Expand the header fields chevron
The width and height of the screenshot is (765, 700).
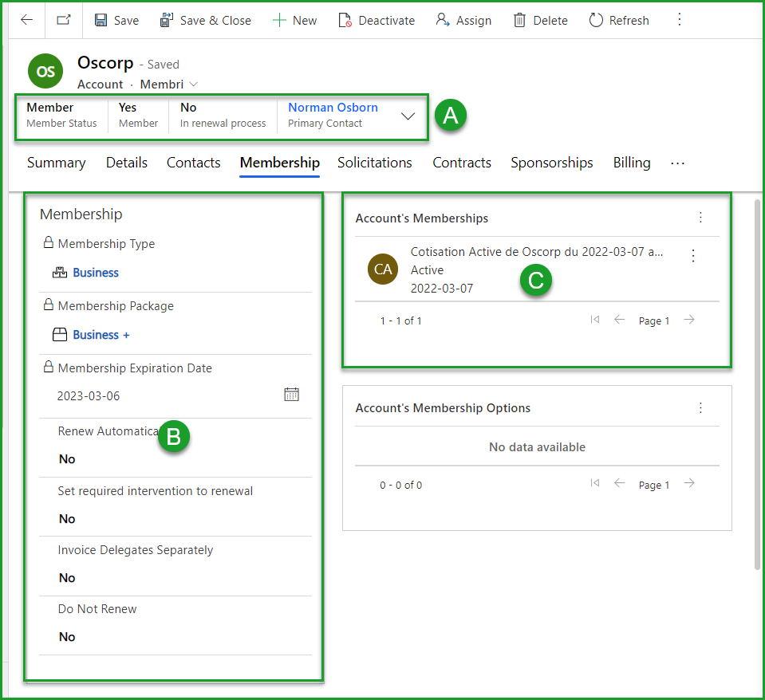(x=408, y=116)
